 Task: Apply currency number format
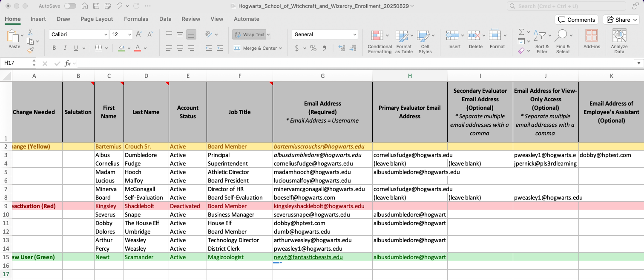[x=297, y=48]
